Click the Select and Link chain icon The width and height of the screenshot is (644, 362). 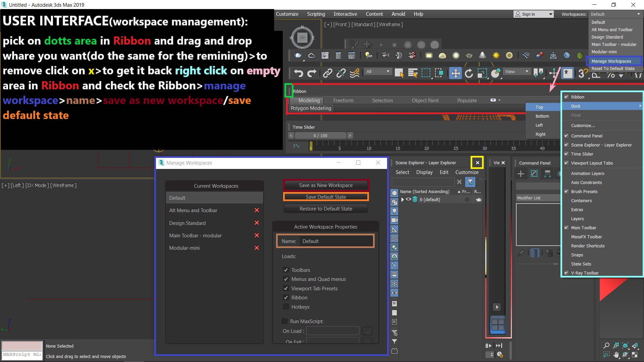pyautogui.click(x=327, y=73)
